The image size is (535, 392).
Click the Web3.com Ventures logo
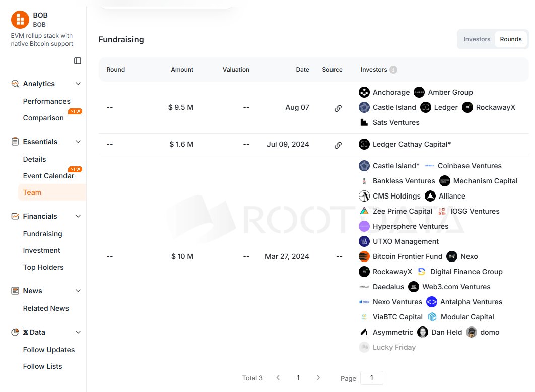point(414,287)
